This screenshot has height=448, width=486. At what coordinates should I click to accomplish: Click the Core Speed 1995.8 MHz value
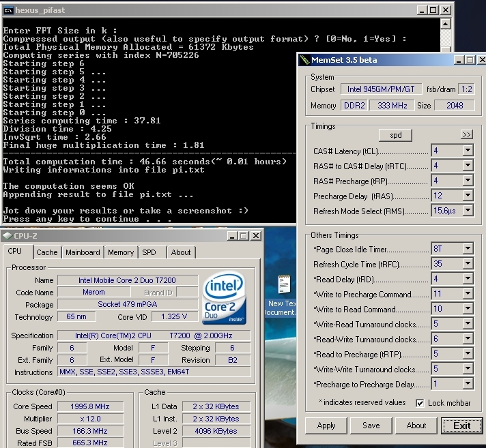tap(91, 406)
